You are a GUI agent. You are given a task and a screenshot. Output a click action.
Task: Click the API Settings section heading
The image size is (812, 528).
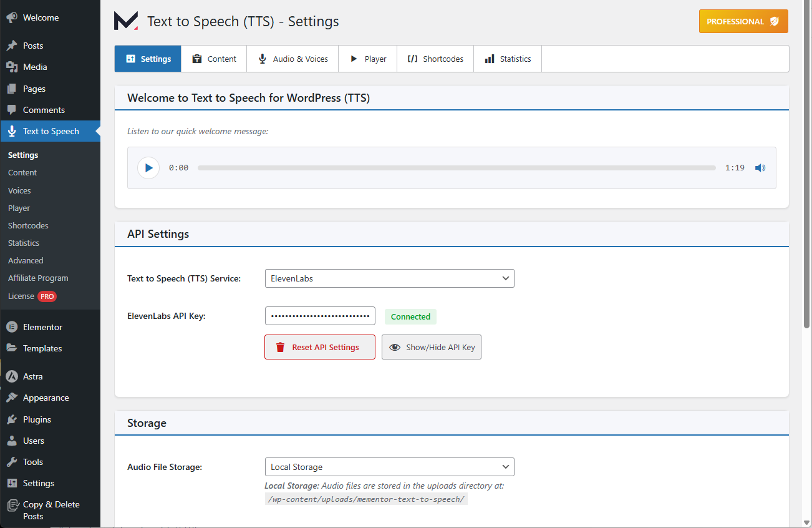[x=158, y=234]
